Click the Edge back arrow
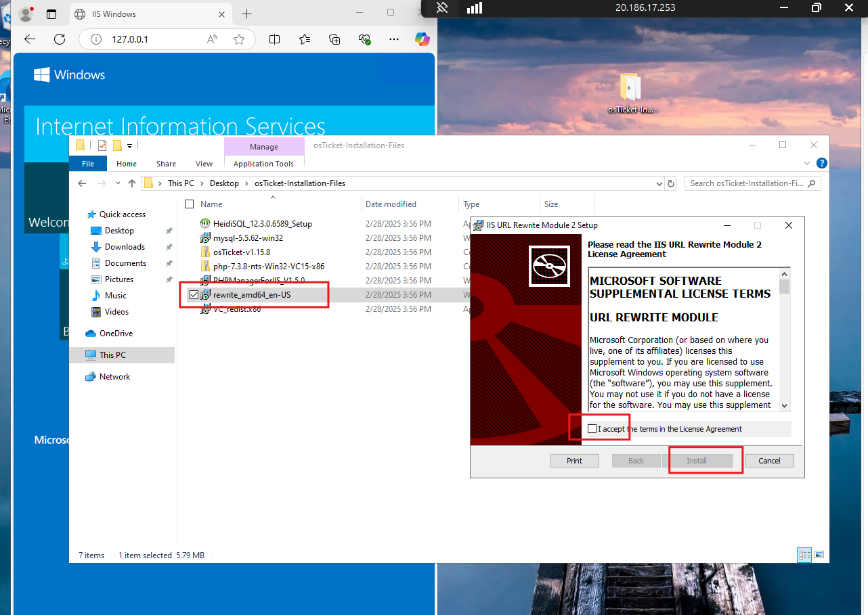Image resolution: width=868 pixels, height=615 pixels. [x=30, y=39]
